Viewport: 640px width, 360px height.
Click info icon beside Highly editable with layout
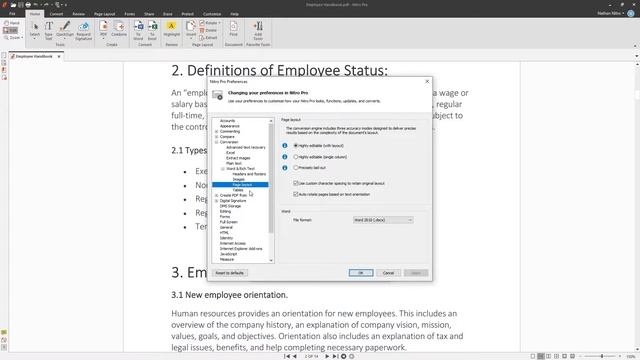point(285,146)
